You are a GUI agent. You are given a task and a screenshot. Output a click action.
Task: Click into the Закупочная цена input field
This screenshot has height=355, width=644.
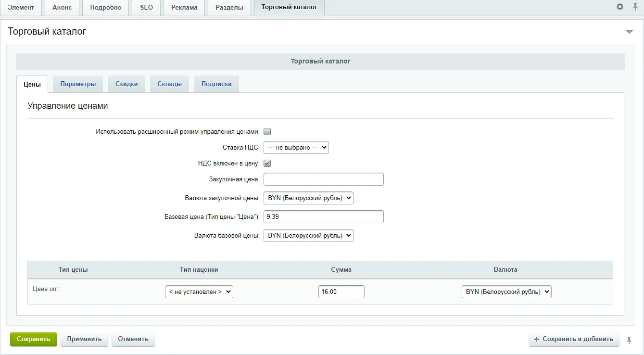[x=323, y=179]
